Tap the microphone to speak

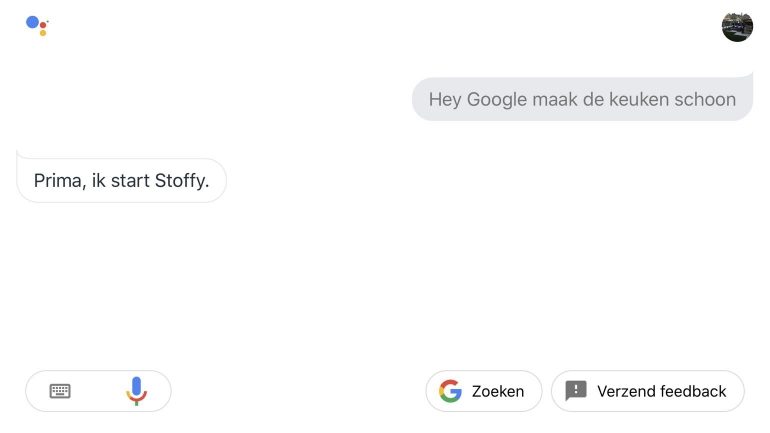[x=136, y=391]
